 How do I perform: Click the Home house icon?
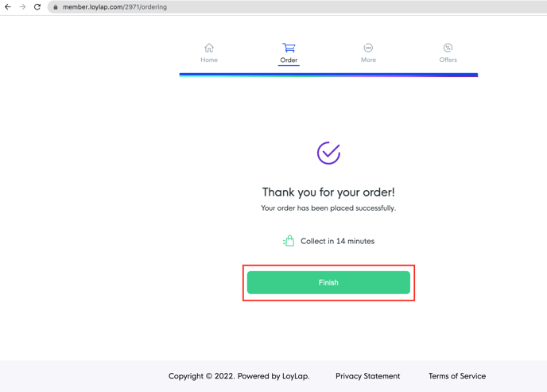coord(209,48)
